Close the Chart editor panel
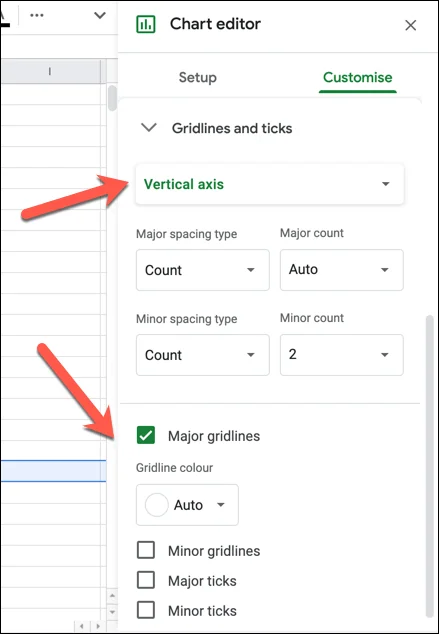This screenshot has width=439, height=634. coord(410,25)
